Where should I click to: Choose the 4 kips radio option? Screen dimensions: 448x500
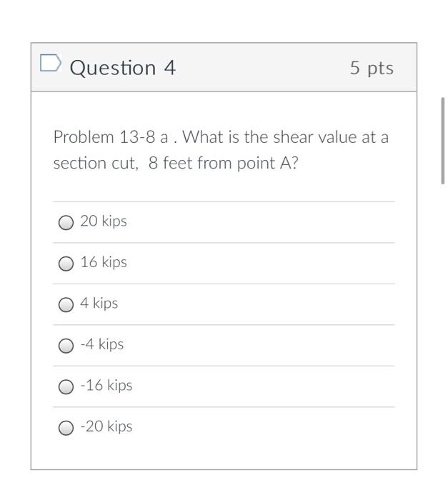click(66, 304)
